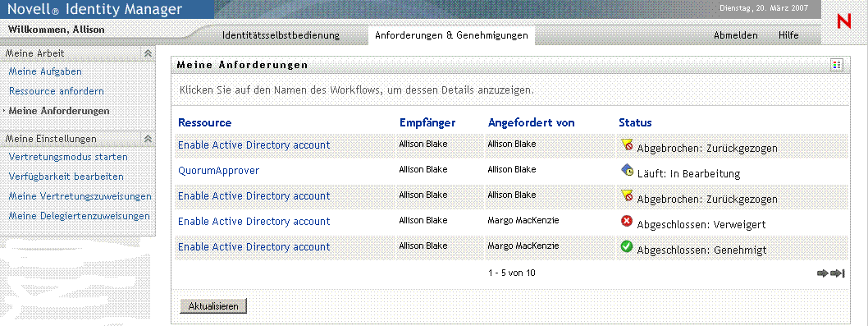Click the '1 - 5 von 10' pagination text
Screen dimensions: 868x326
click(512, 273)
